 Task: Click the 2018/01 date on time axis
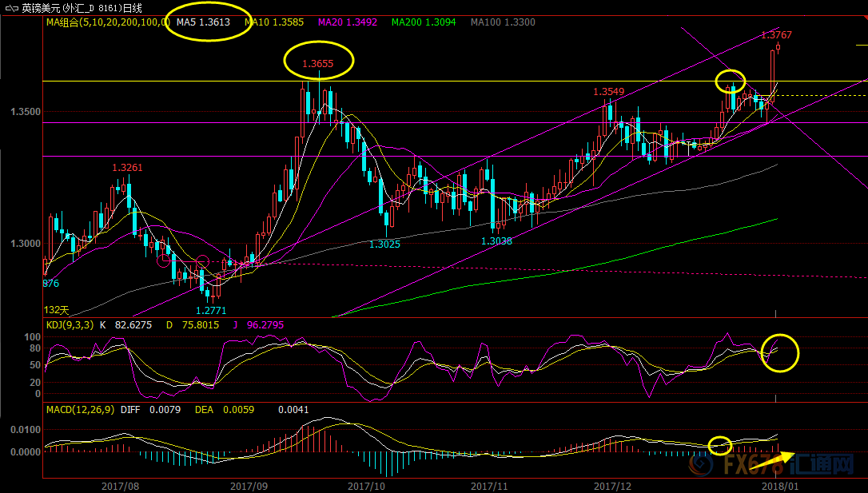tap(781, 485)
